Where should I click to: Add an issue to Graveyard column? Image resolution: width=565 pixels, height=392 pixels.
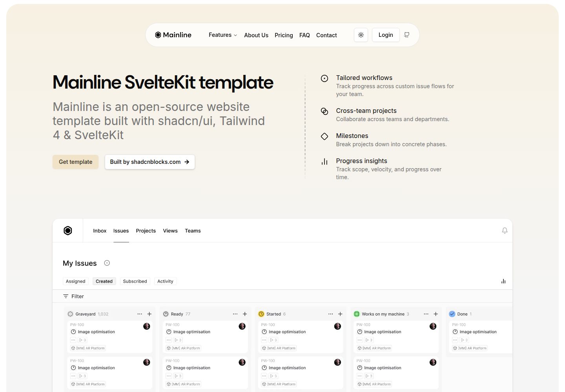pos(149,314)
